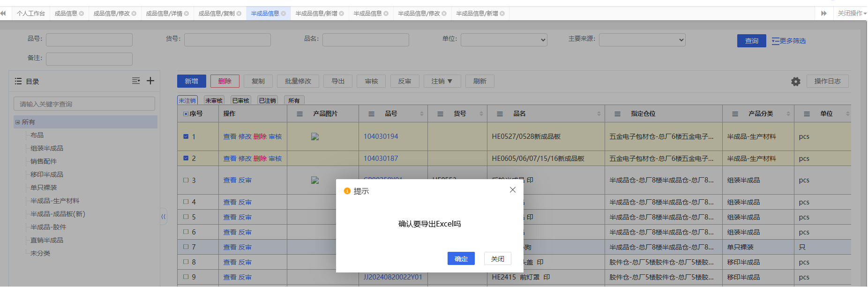Check row 4 checkbox
The height and width of the screenshot is (287, 868).
pos(186,202)
